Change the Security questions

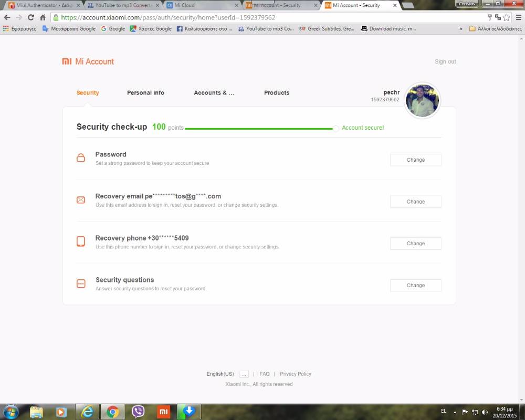click(x=416, y=286)
